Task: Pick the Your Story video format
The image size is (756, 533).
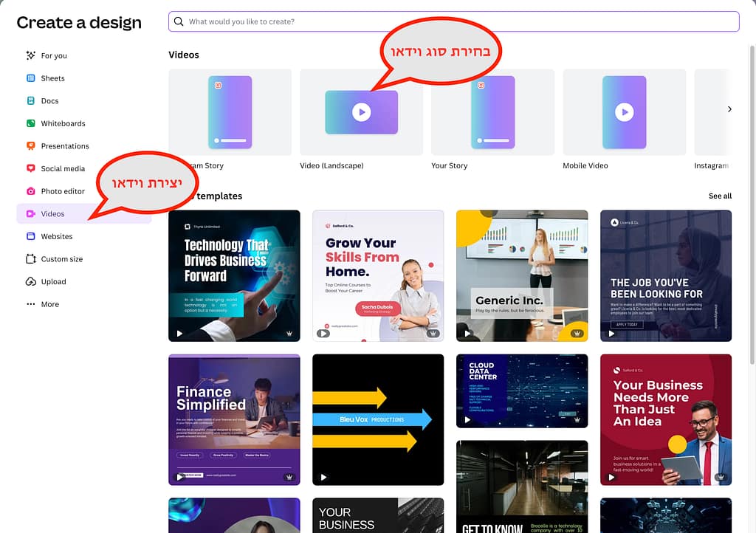Action: coord(492,112)
